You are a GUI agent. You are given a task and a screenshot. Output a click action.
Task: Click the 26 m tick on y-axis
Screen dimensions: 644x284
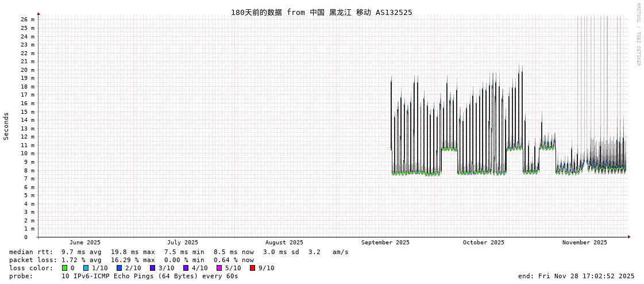28,20
